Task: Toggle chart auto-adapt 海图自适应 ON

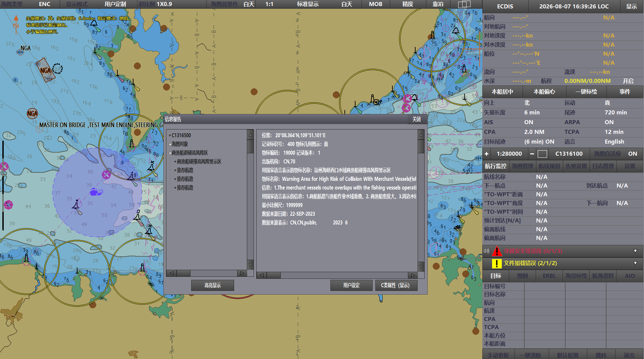Action: [633, 154]
